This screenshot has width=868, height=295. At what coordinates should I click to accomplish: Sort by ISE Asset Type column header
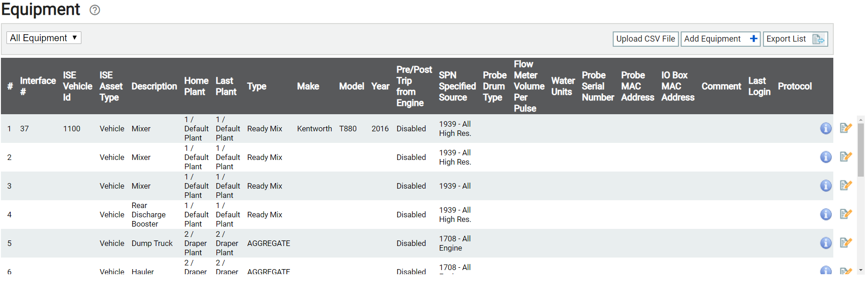(111, 86)
